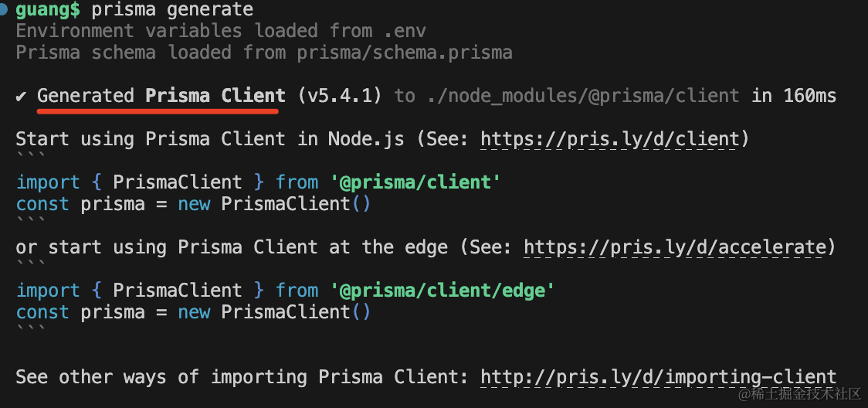This screenshot has width=868, height=408.
Task: Open the pris.ly/d/accelerate link
Action: pyautogui.click(x=674, y=247)
